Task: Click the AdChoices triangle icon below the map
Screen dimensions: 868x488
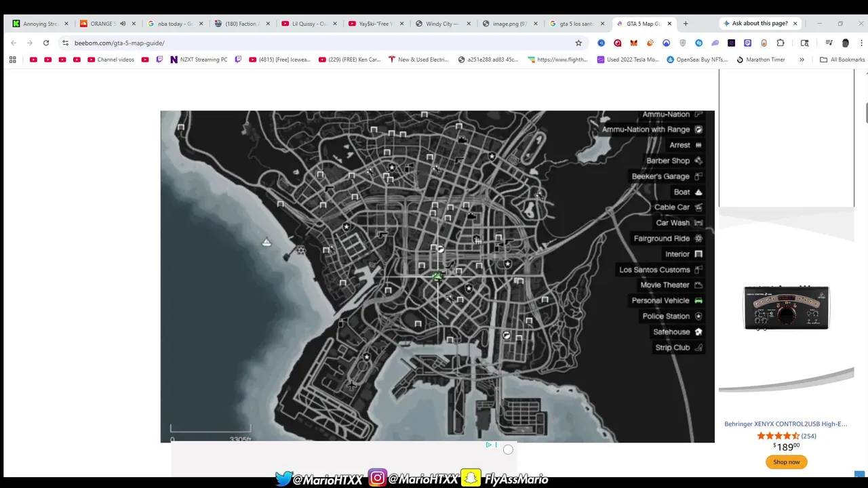Action: (488, 445)
